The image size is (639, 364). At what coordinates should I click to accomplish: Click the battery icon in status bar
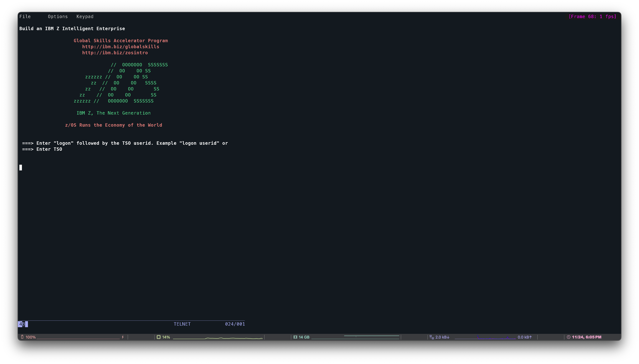[x=22, y=337]
